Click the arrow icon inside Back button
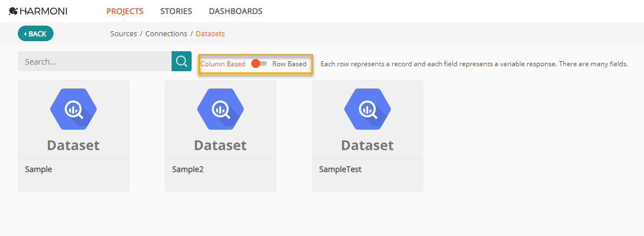 pyautogui.click(x=25, y=34)
